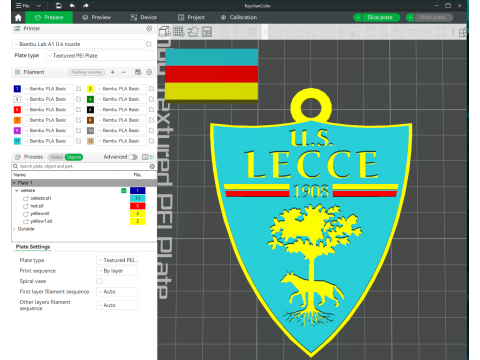Switch to the Project tab
This screenshot has height=360, width=480.
[191, 17]
